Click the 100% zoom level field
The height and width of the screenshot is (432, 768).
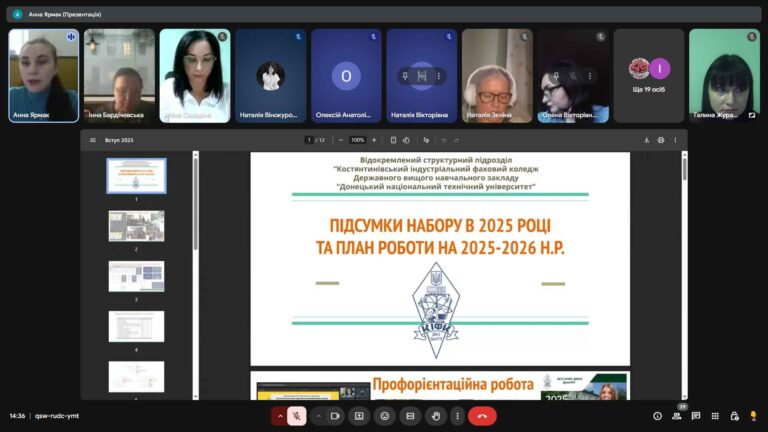(x=358, y=140)
